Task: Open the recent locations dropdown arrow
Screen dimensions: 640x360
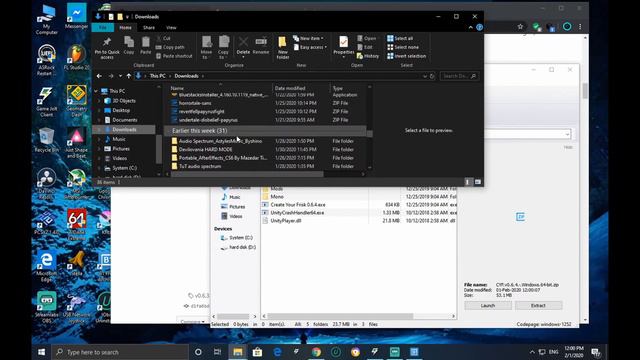Action: [x=120, y=76]
